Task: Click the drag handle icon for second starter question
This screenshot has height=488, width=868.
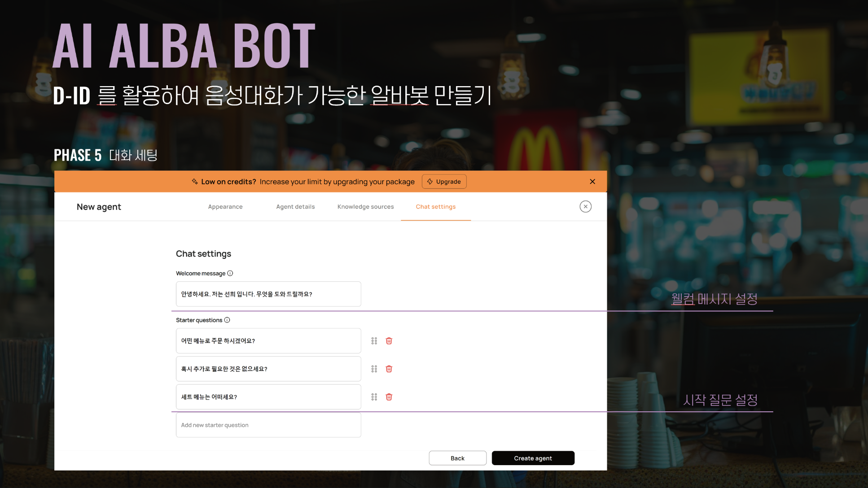Action: point(374,369)
